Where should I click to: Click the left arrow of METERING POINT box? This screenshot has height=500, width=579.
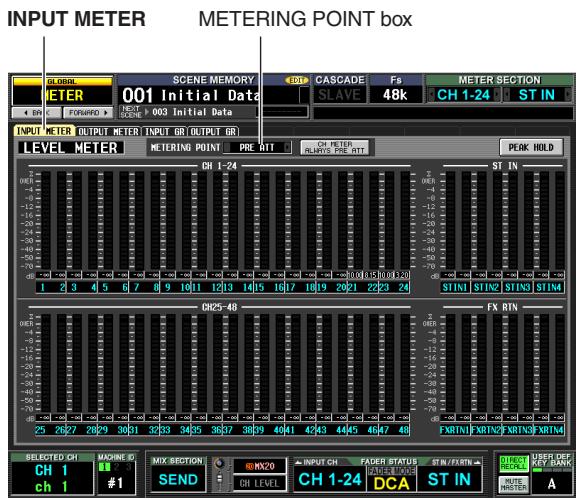(x=227, y=148)
